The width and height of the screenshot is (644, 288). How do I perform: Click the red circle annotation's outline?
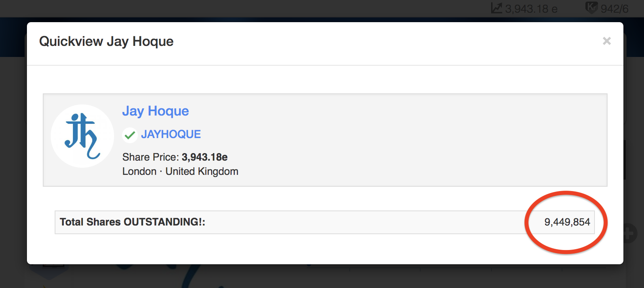(x=566, y=193)
